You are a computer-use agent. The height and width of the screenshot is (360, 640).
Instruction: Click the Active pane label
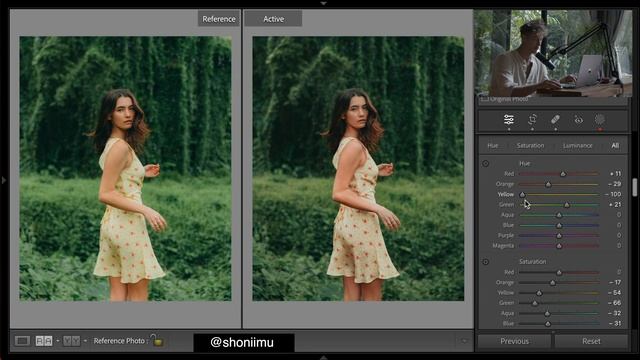pos(273,19)
